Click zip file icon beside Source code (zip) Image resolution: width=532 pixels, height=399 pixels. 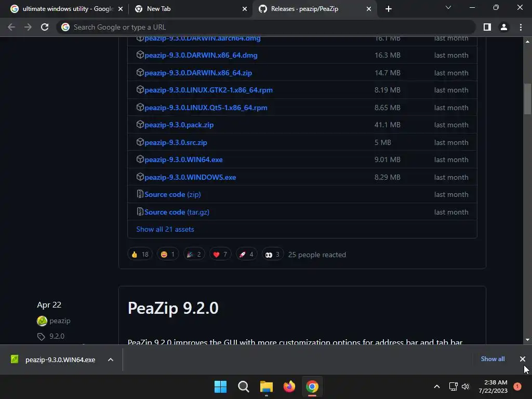click(x=140, y=194)
